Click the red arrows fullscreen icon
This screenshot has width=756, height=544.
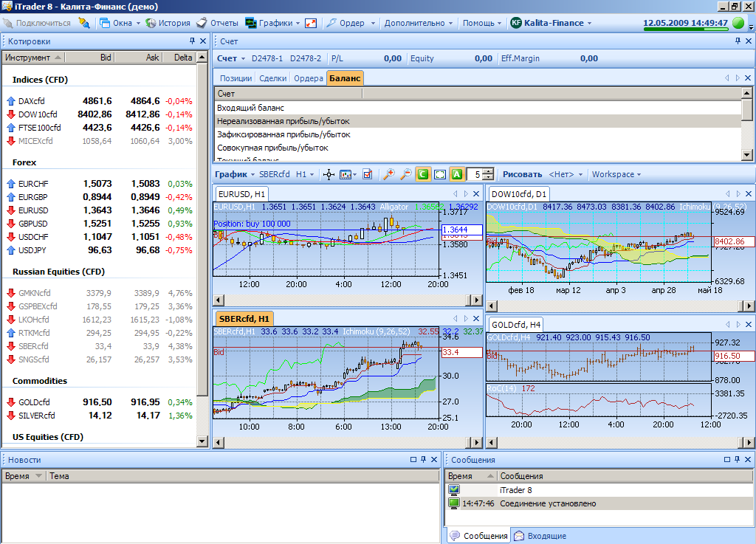point(311,23)
